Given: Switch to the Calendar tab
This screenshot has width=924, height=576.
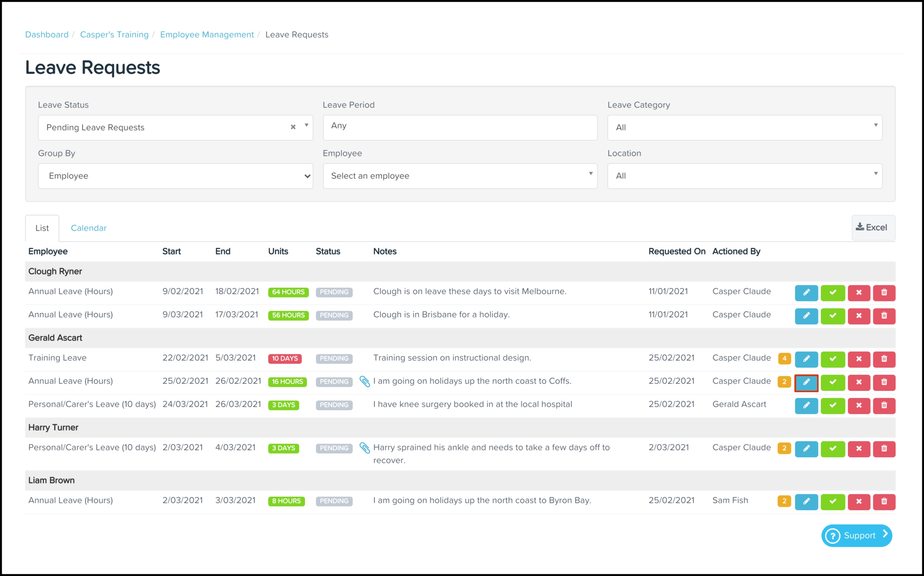Looking at the screenshot, I should 88,228.
